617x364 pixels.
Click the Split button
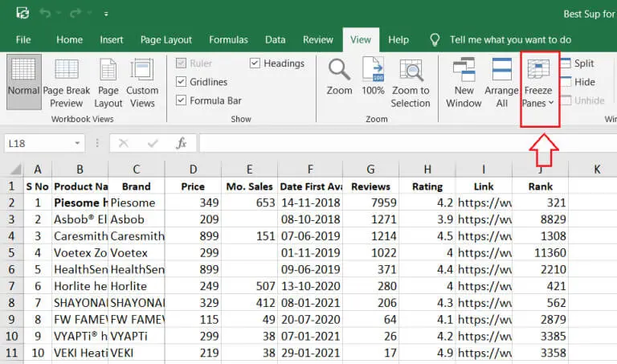point(577,63)
